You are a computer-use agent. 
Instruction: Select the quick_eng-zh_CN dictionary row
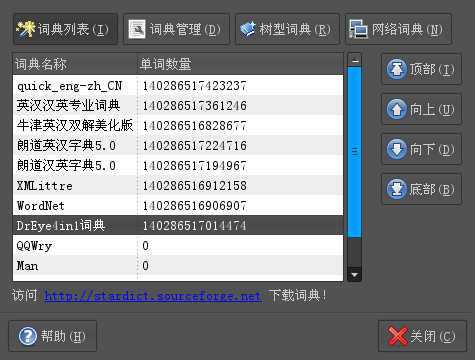click(178, 85)
